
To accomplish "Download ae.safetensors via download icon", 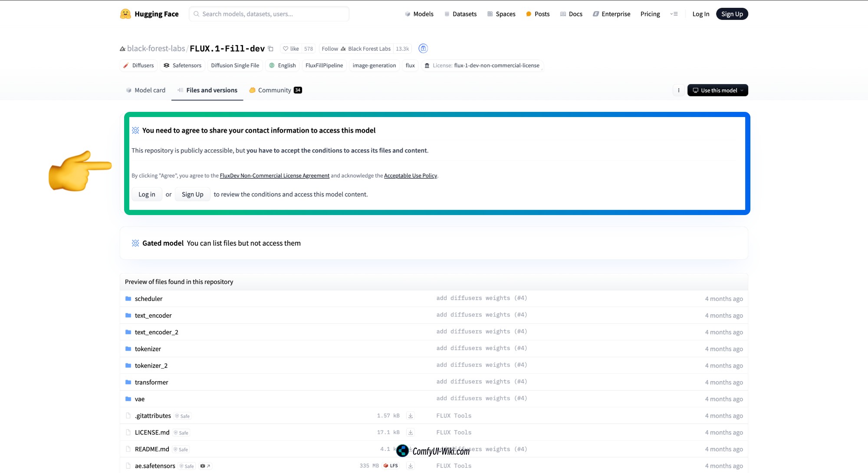I will [x=410, y=466].
